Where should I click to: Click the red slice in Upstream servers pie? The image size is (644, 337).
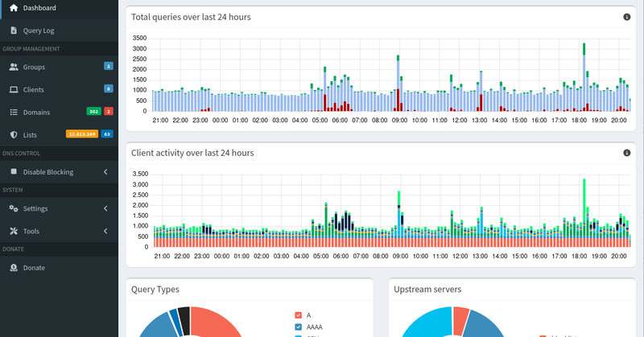pos(460,319)
